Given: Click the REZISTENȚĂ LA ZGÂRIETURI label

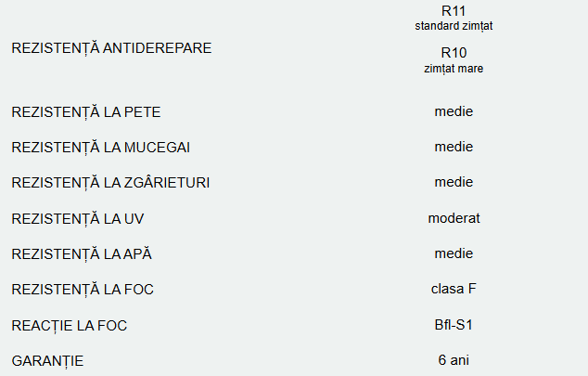Looking at the screenshot, I should point(110,183).
